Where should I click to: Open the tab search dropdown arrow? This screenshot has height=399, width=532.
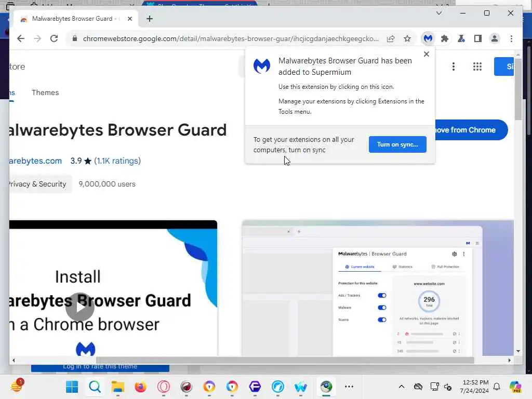tap(438, 13)
